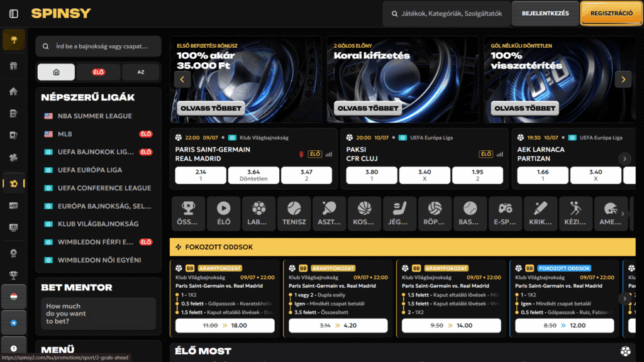Image resolution: width=644 pixels, height=362 pixels.
Task: Click the Bet Mentor amount input field
Action: tap(123, 314)
